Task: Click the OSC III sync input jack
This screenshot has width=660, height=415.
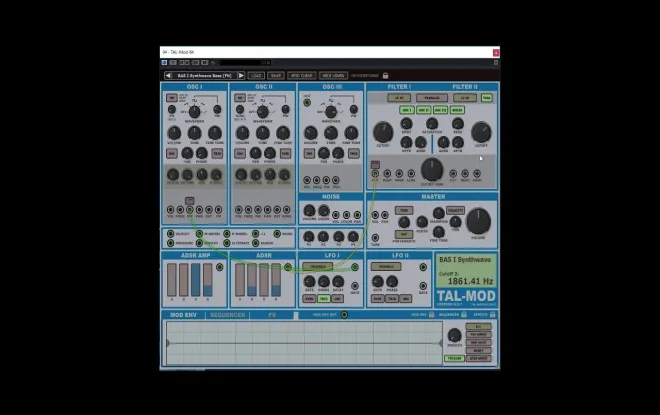Action: (x=307, y=102)
